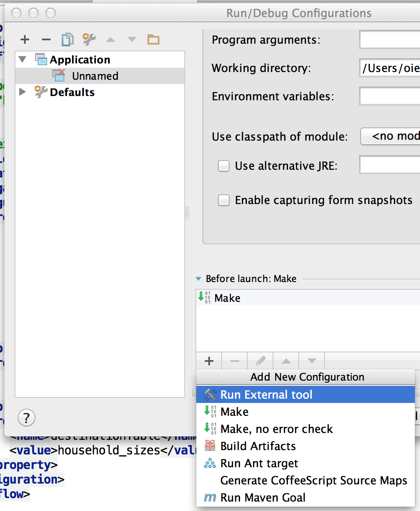Screen dimensions: 420x511
Task: Expand the Defaults tree node
Action: [x=22, y=92]
